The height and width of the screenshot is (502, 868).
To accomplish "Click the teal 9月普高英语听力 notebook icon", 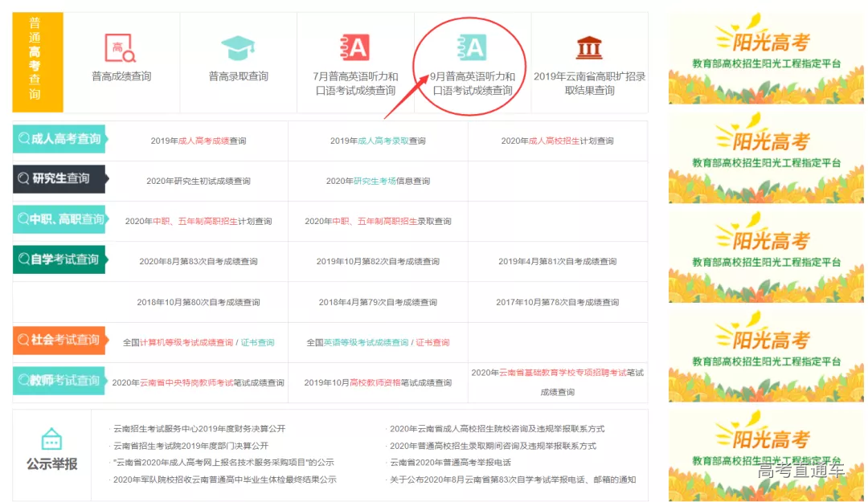I will pos(472,48).
